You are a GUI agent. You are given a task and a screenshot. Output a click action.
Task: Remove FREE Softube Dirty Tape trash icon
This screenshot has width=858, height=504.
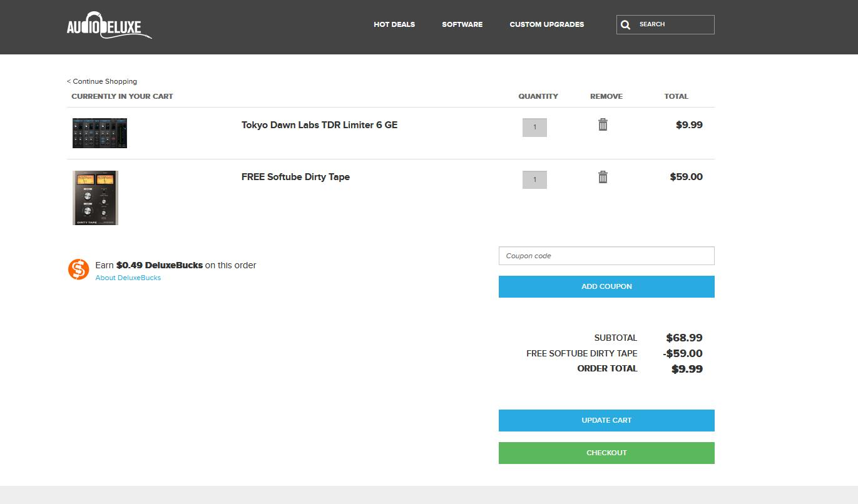coord(603,176)
